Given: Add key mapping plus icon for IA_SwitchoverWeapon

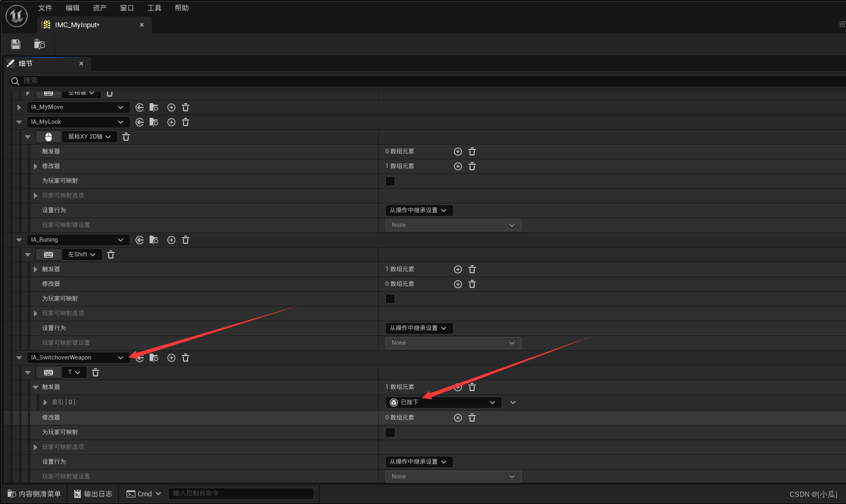Looking at the screenshot, I should coord(171,358).
